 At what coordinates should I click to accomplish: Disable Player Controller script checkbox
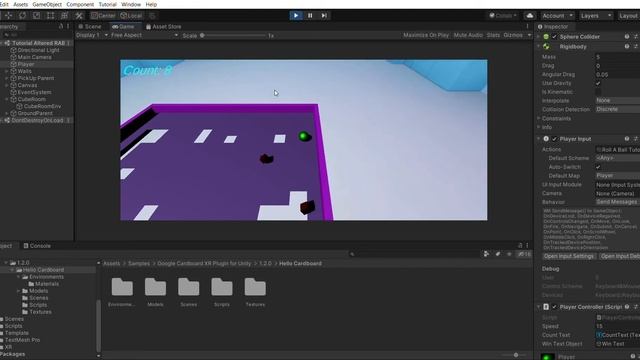[x=554, y=307]
